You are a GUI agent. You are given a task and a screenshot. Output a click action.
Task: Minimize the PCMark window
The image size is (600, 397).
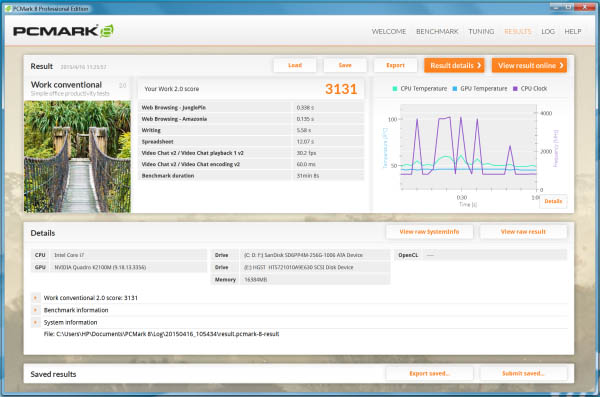coord(556,7)
